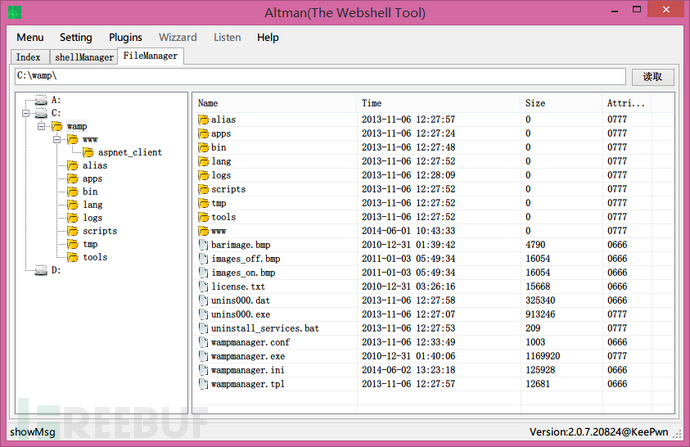The height and width of the screenshot is (447, 690).
Task: Click the bin folder icon in file list
Action: coord(203,147)
